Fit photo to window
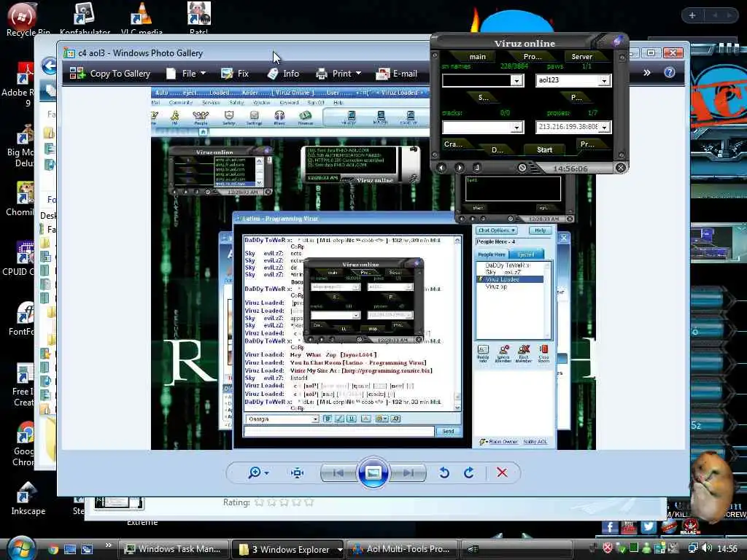Image resolution: width=747 pixels, height=560 pixels. (x=298, y=472)
